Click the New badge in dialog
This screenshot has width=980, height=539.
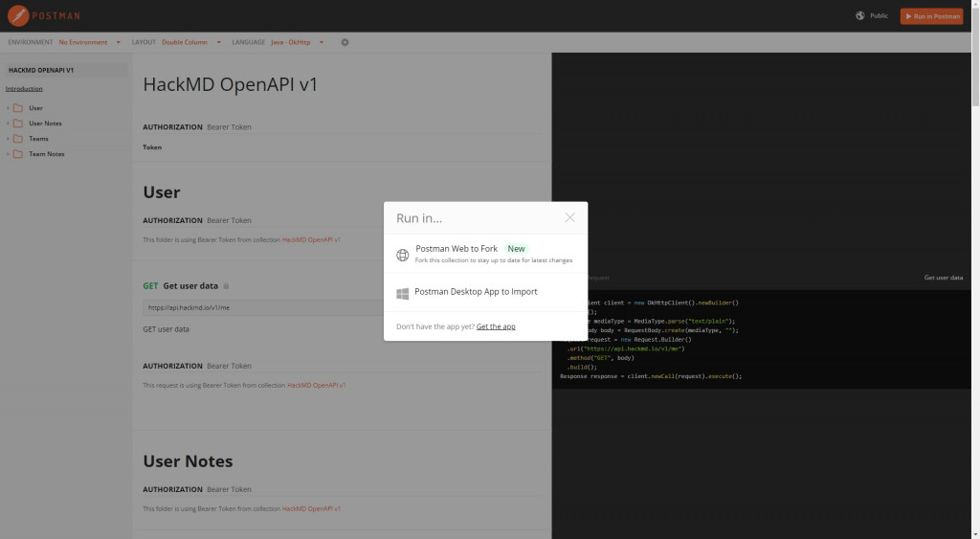pyautogui.click(x=516, y=248)
